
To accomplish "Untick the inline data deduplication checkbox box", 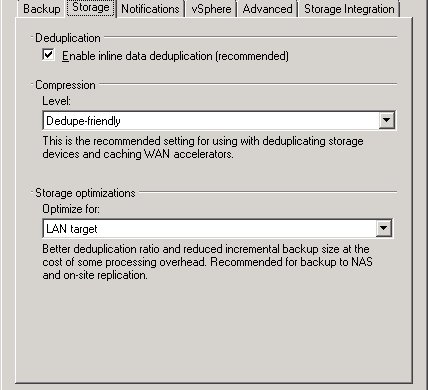I will (x=48, y=55).
